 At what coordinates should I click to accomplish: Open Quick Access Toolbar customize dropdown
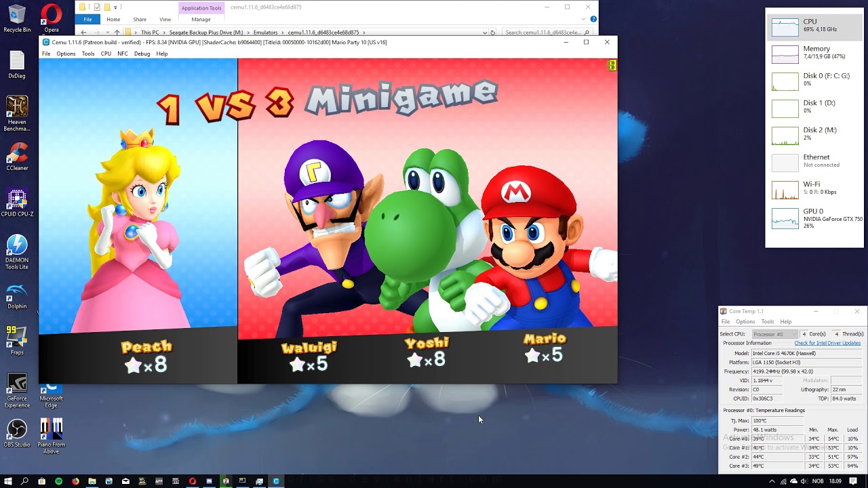pos(115,7)
